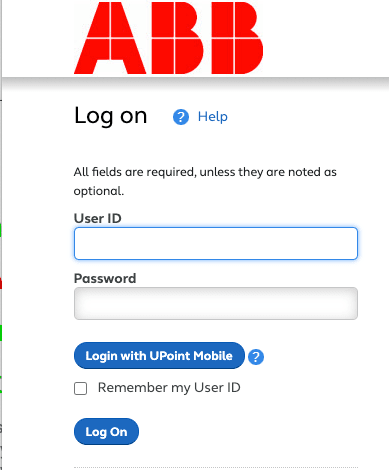This screenshot has width=389, height=470.
Task: Click the Remember my User ID label
Action: pos(169,388)
